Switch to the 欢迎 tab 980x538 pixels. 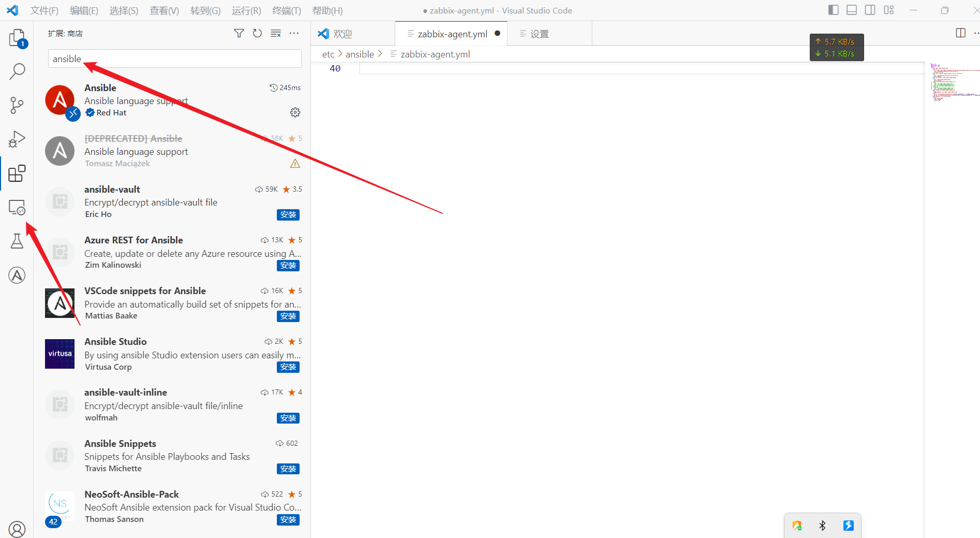click(x=353, y=34)
